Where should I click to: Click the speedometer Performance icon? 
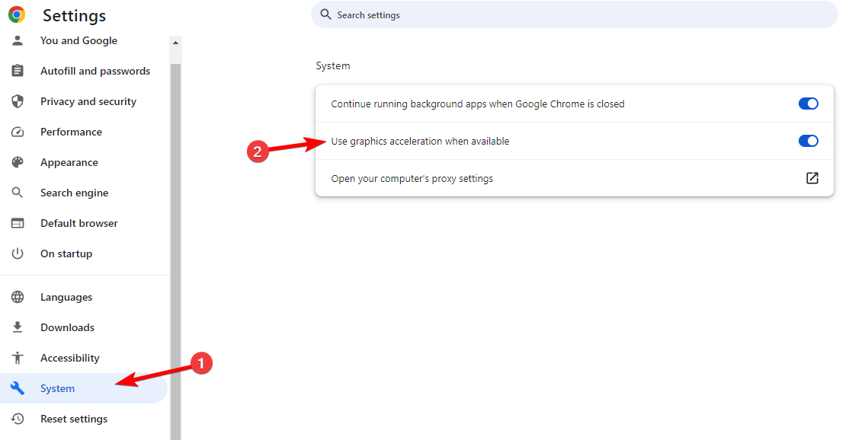tap(18, 132)
